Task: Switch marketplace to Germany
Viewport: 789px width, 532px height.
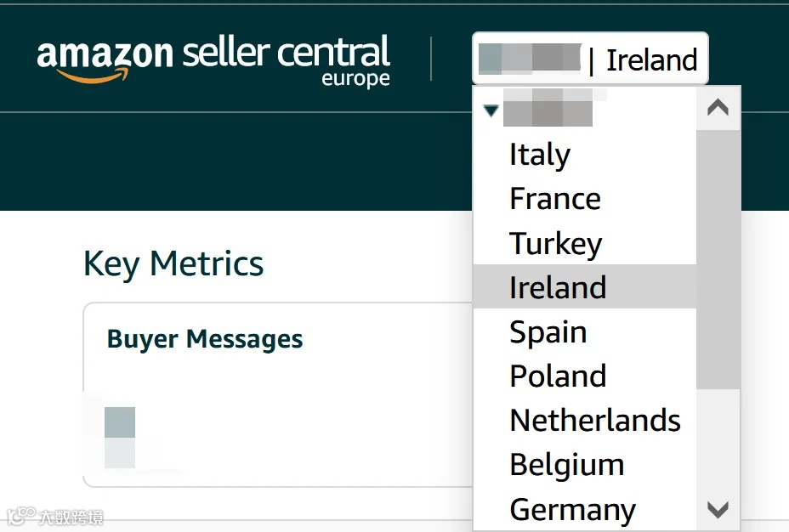Action: 572,509
